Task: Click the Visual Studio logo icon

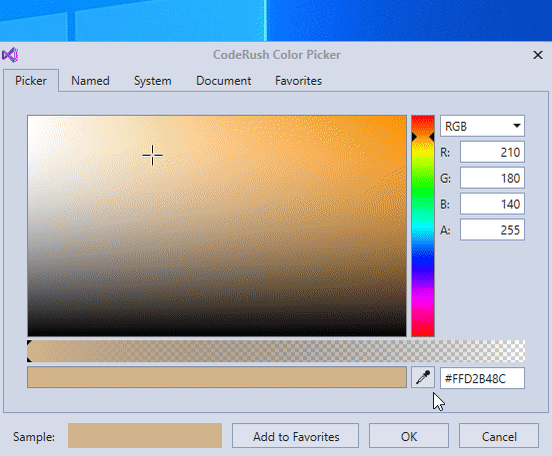Action: (10, 55)
